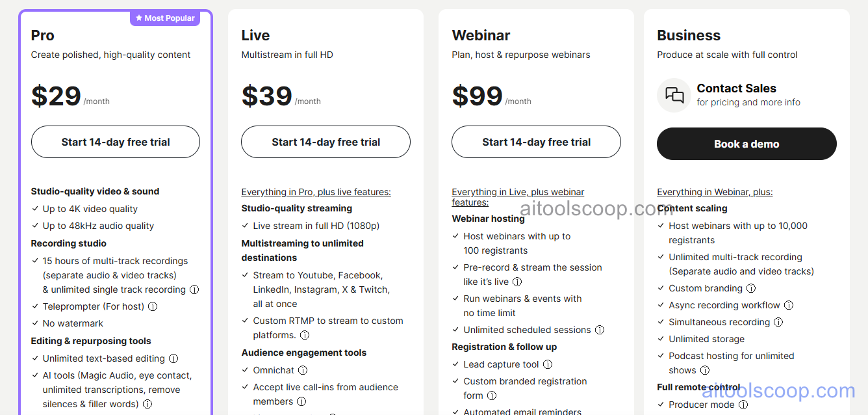The image size is (868, 415).
Task: Click the Producer mode info icon
Action: [743, 405]
